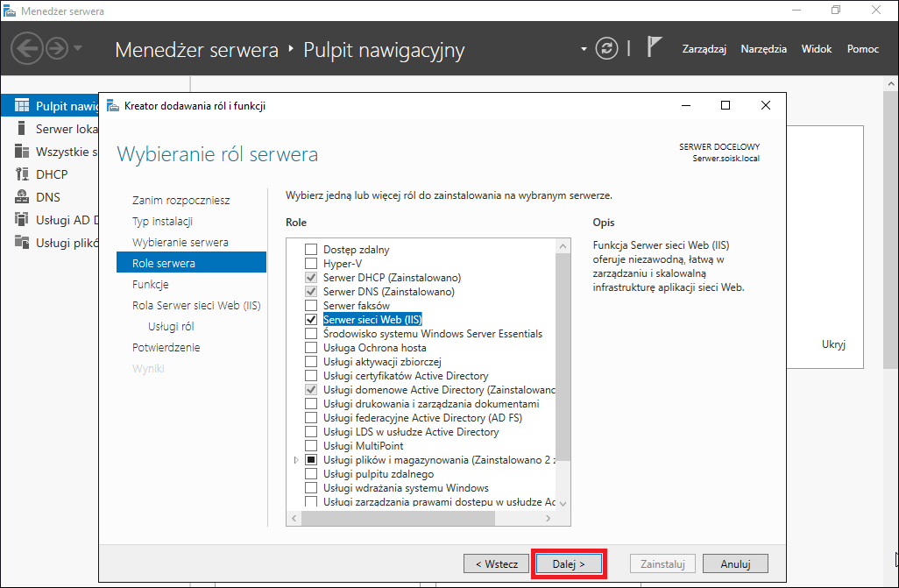The width and height of the screenshot is (899, 588).
Task: Click the back navigation arrow icon
Action: pos(27,48)
